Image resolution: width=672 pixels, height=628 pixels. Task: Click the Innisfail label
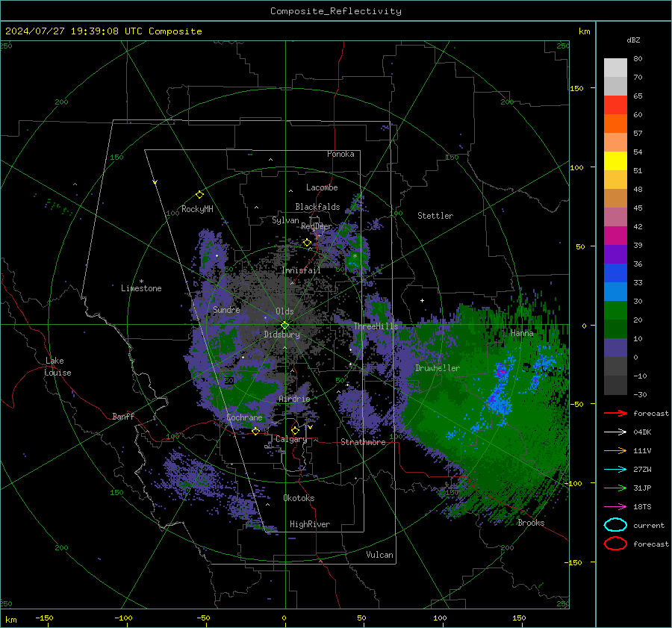[301, 270]
